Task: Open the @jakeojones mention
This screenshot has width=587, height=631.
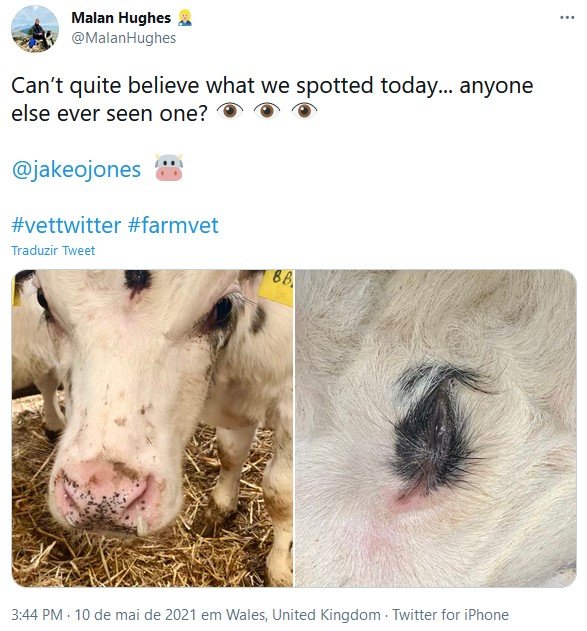Action: tap(76, 169)
